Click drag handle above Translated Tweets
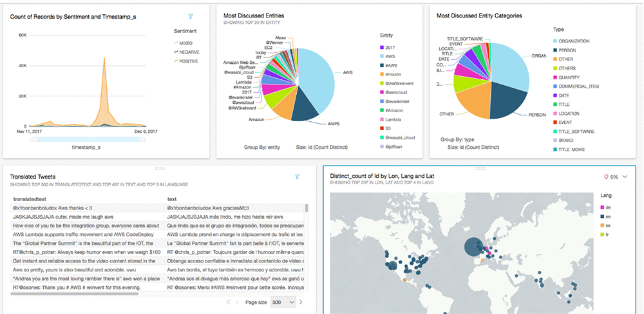The height and width of the screenshot is (314, 644). coord(159,168)
